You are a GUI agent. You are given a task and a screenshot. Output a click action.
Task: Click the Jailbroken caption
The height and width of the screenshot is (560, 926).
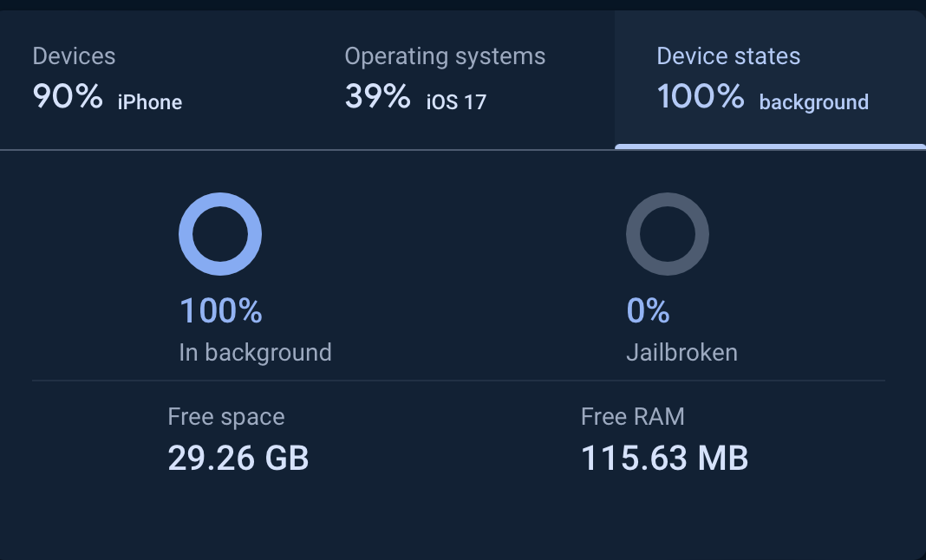click(681, 353)
